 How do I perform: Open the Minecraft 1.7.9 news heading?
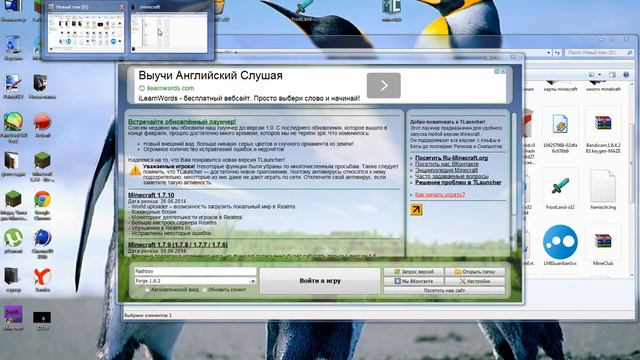pos(178,245)
